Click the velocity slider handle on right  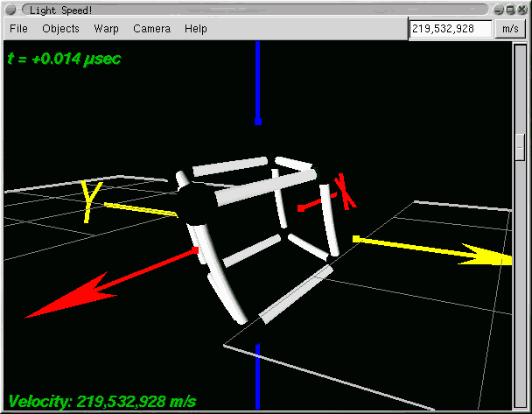520,147
